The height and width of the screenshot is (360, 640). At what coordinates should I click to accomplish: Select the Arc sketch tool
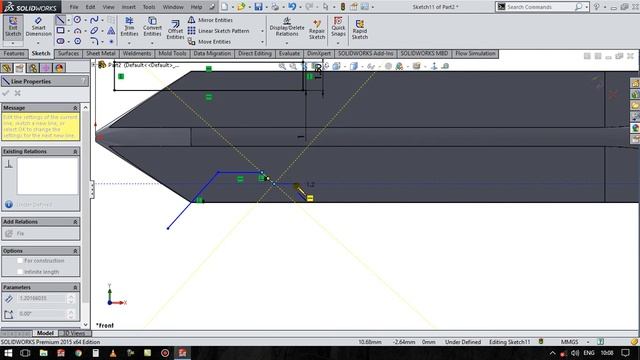(x=77, y=31)
